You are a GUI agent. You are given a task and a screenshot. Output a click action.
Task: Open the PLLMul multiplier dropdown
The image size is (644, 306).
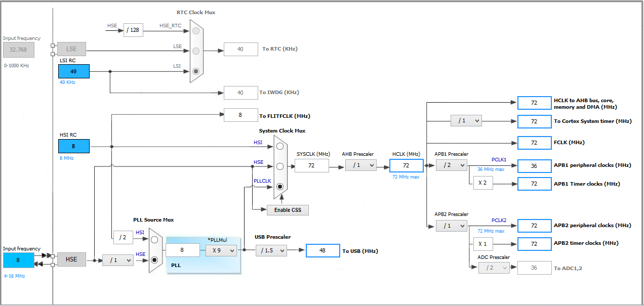(221, 250)
